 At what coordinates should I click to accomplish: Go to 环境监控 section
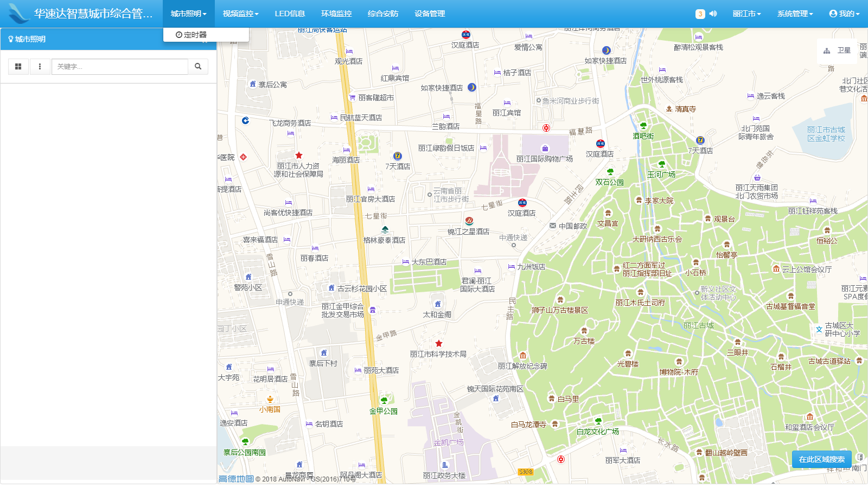(336, 14)
